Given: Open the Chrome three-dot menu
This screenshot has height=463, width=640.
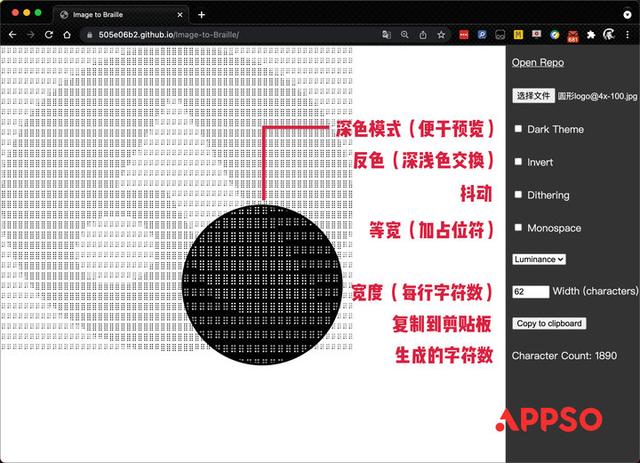Looking at the screenshot, I should [x=627, y=34].
